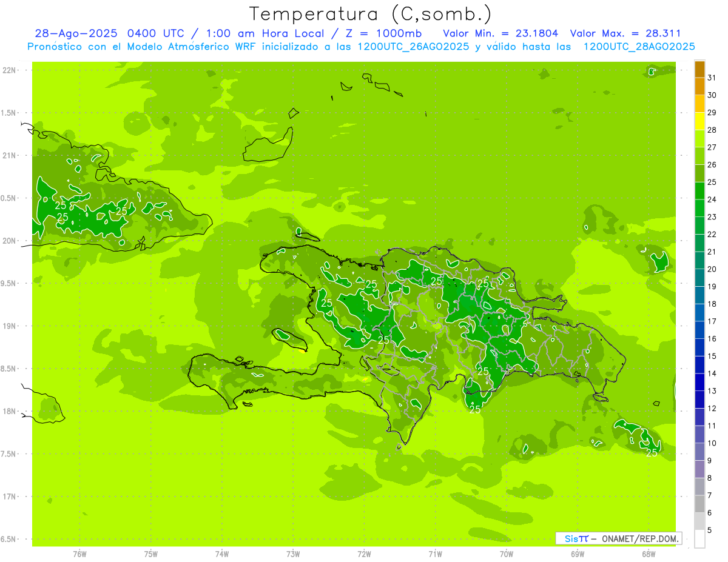Click the colorbar label '21'
The width and height of the screenshot is (728, 562).
pyautogui.click(x=712, y=252)
